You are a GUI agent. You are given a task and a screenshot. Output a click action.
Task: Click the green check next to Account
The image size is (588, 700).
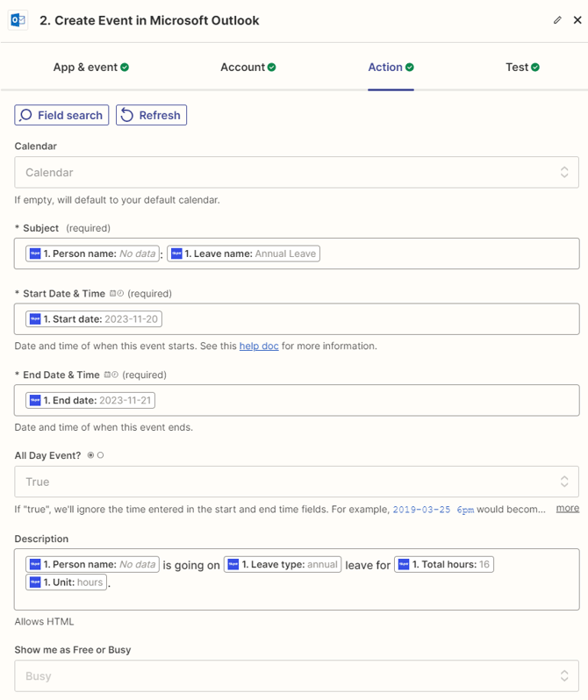272,67
